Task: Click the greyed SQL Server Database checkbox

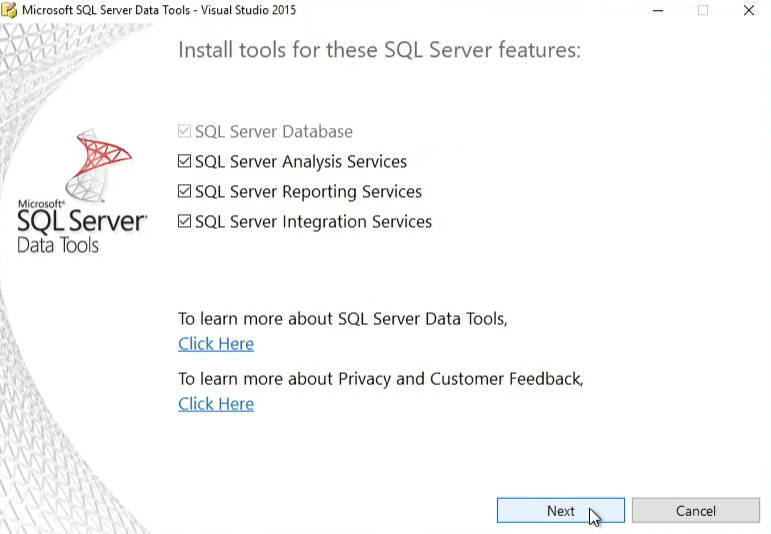Action: (x=184, y=131)
